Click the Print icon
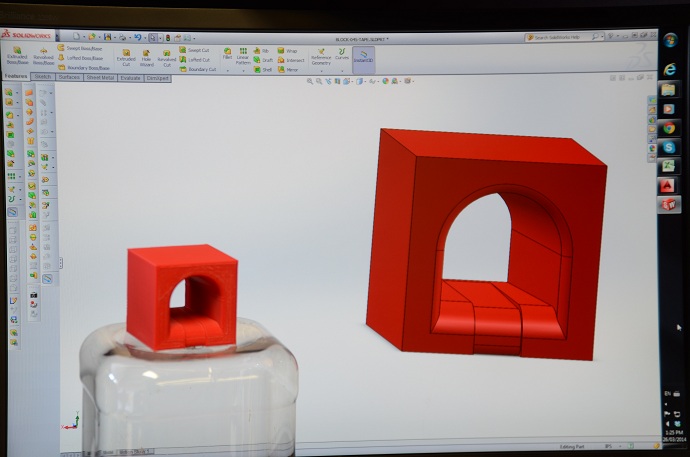The width and height of the screenshot is (690, 457). click(x=122, y=37)
